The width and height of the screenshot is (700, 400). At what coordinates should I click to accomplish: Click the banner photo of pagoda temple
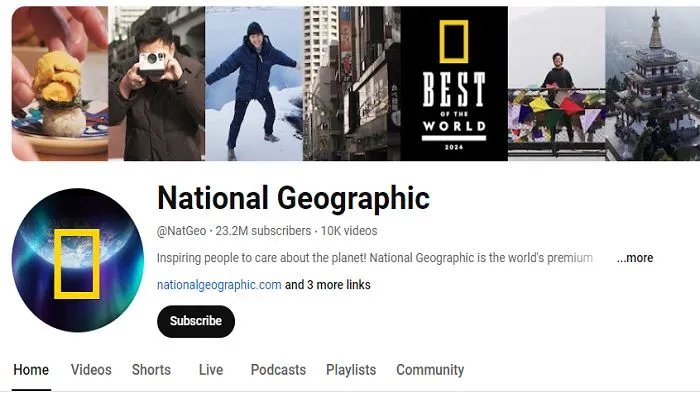tap(653, 83)
